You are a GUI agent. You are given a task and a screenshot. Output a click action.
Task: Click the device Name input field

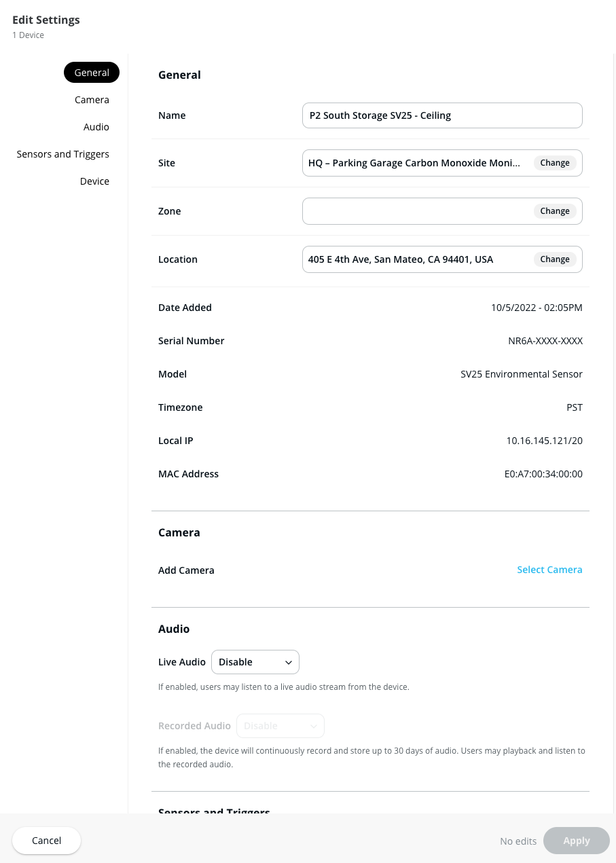[x=441, y=115]
